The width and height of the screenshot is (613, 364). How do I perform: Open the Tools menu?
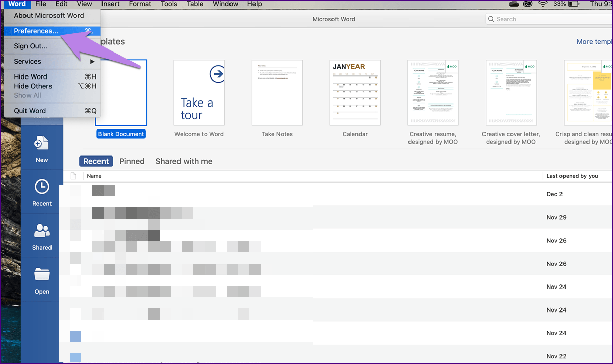pyautogui.click(x=169, y=4)
